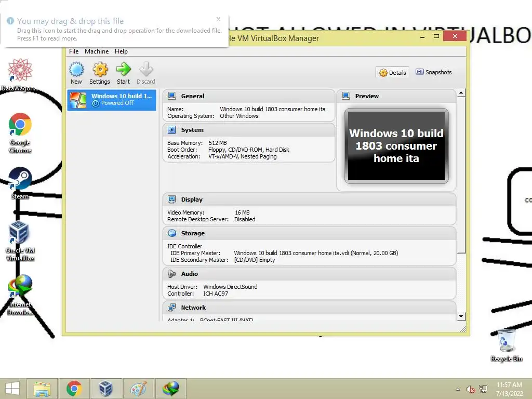Click the Internet Download Manager taskbar icon
532x399 pixels.
click(170, 389)
